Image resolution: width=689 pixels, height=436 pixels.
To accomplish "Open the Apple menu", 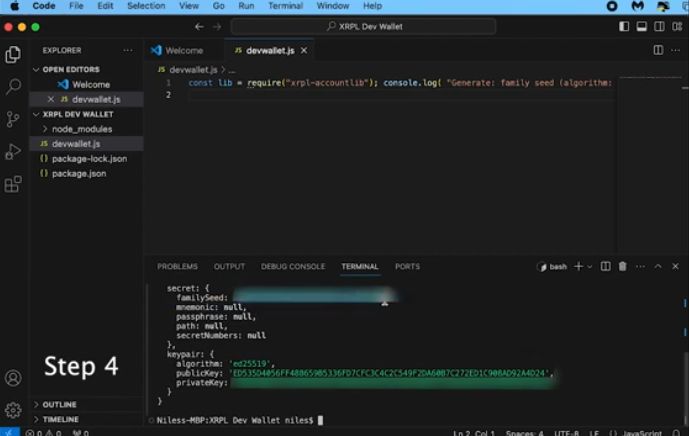I will (15, 6).
